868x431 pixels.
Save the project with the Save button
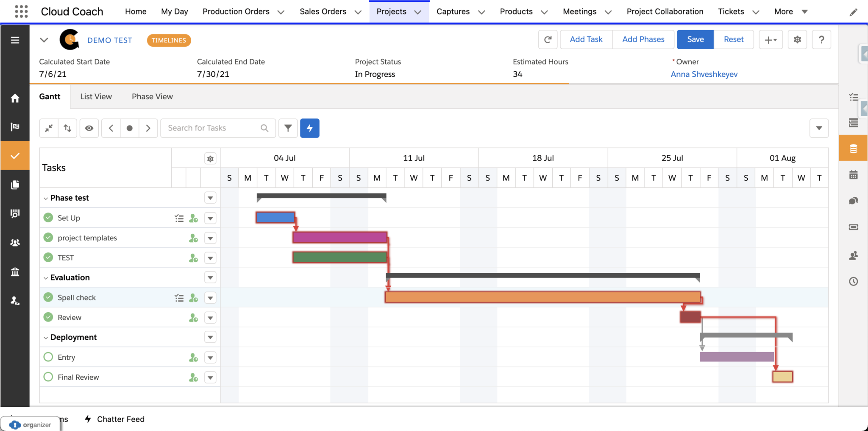tap(696, 39)
